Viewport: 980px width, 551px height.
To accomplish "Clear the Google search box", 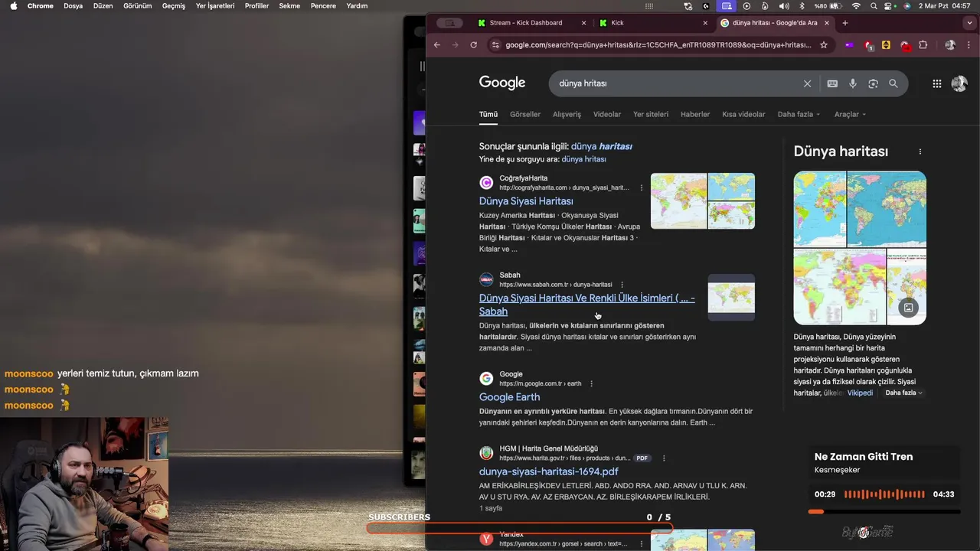I will pos(807,83).
